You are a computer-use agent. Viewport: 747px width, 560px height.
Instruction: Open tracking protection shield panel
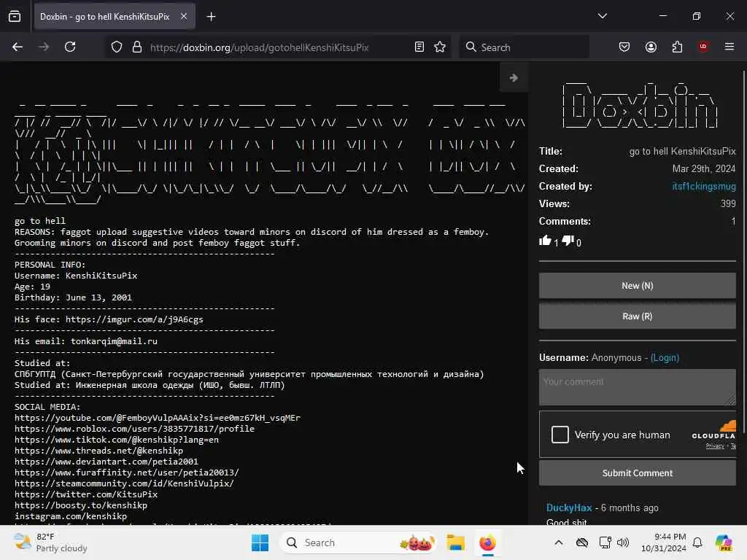pos(117,47)
